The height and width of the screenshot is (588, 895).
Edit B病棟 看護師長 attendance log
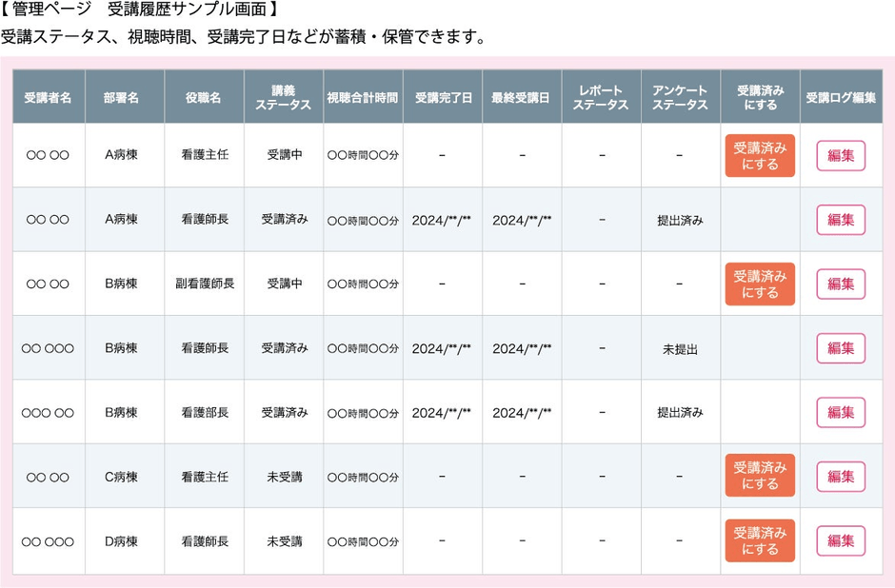click(841, 348)
